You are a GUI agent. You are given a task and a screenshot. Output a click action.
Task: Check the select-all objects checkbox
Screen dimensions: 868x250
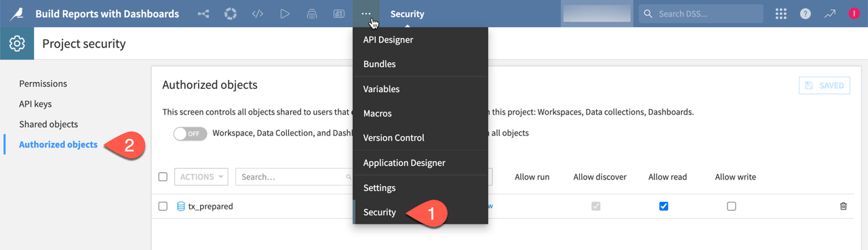pos(163,177)
